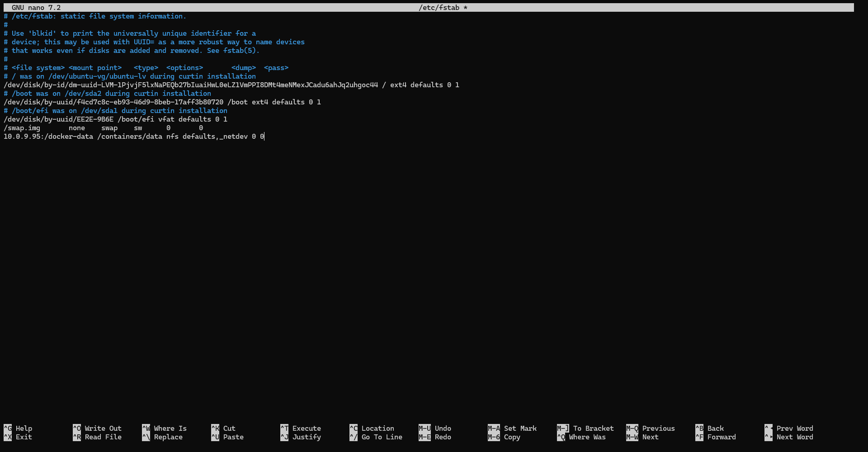Screen dimensions: 868x452
Task: Click the /etc/fstab filename in title bar
Action: (x=439, y=8)
